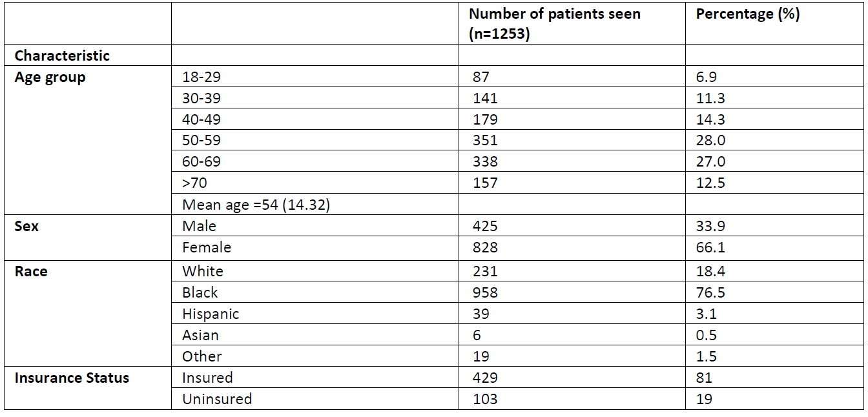Click the '18-29' age range cell

[x=202, y=77]
